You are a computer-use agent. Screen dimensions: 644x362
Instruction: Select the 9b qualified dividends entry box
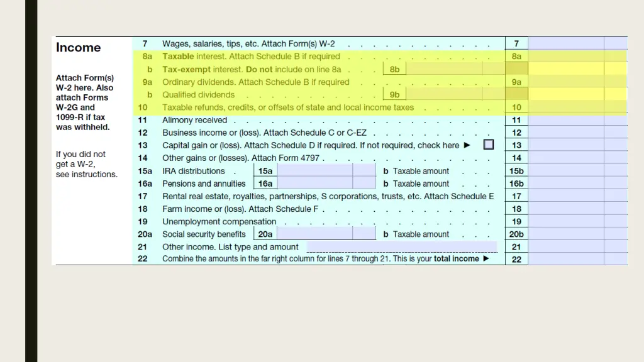pos(443,94)
